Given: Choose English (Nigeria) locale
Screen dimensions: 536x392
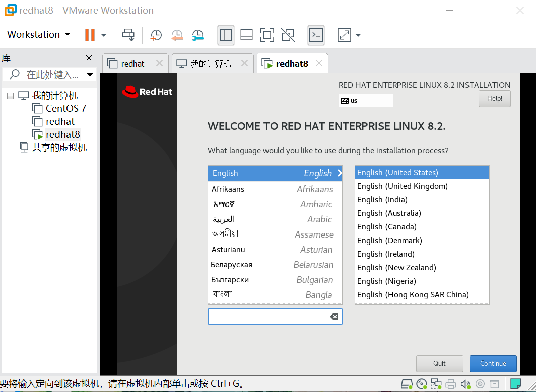Looking at the screenshot, I should (x=422, y=281).
